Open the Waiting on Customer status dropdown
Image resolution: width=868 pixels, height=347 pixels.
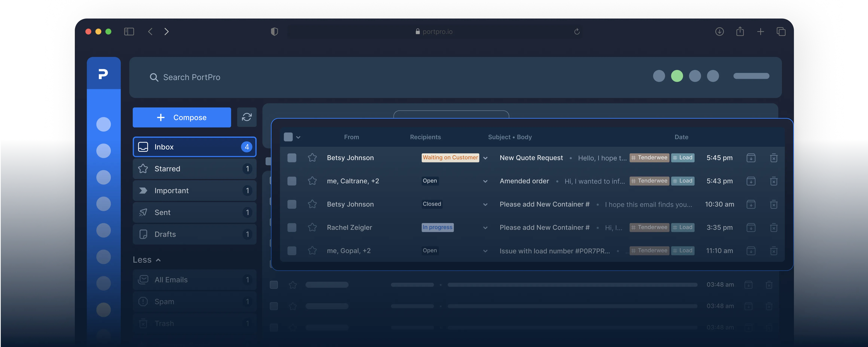pyautogui.click(x=485, y=158)
